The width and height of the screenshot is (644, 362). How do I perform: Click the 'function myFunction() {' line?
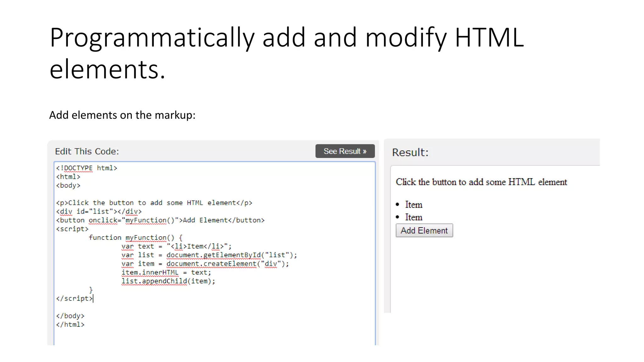[x=136, y=238]
